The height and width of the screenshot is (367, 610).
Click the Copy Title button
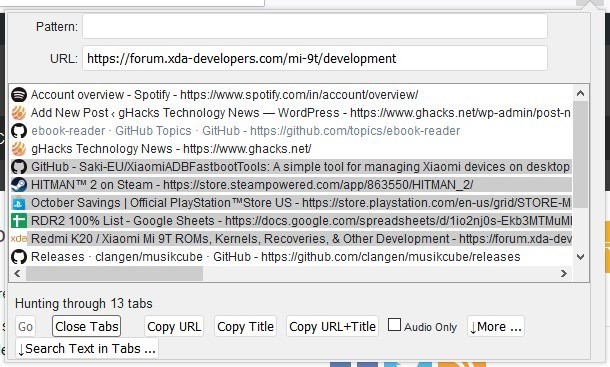pos(245,326)
